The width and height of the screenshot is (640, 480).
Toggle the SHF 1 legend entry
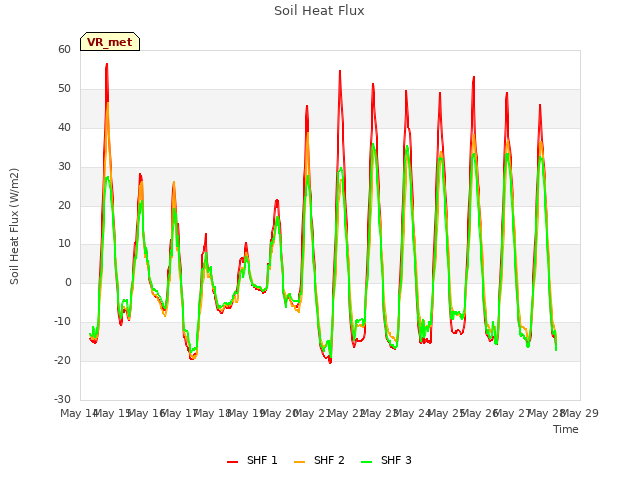pos(252,460)
